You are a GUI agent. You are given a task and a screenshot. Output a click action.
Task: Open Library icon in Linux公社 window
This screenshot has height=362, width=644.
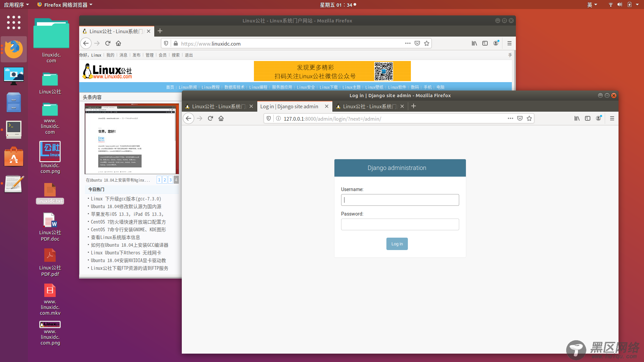474,43
